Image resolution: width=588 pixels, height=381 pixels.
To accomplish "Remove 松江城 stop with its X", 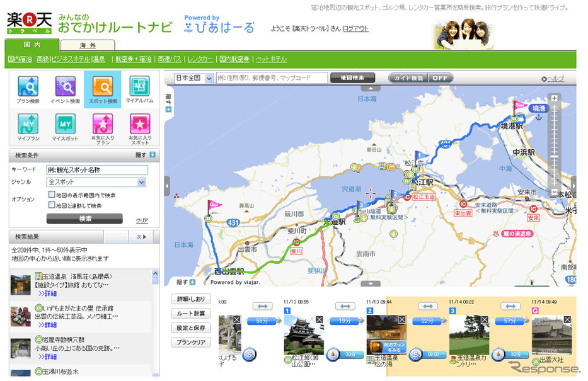I will (319, 319).
